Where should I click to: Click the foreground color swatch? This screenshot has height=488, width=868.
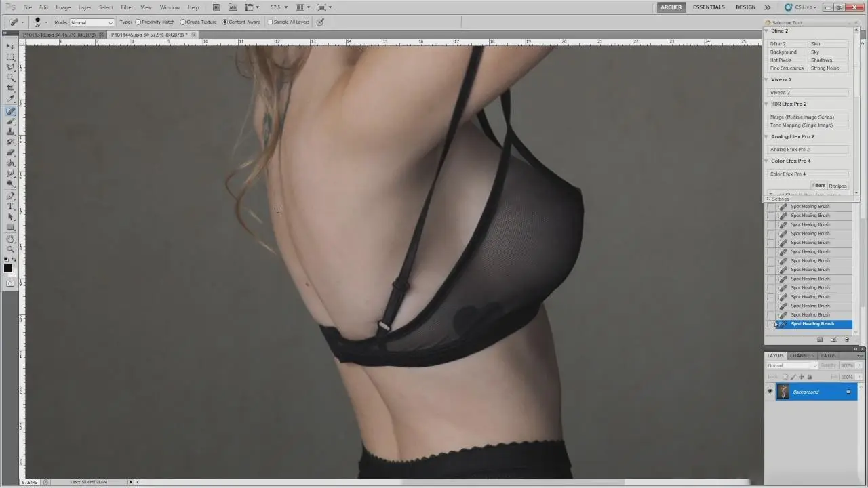pyautogui.click(x=7, y=268)
